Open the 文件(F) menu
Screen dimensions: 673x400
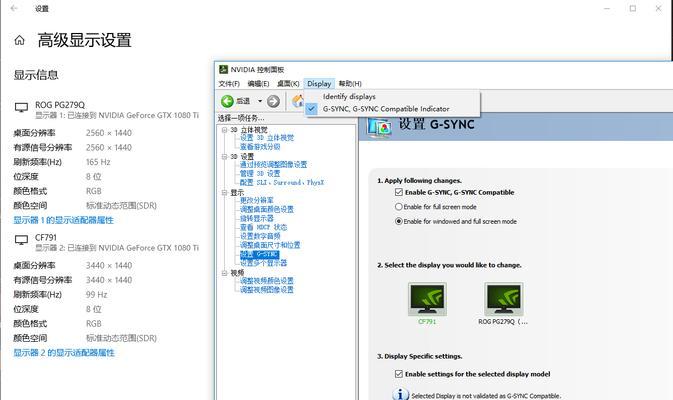(x=229, y=84)
